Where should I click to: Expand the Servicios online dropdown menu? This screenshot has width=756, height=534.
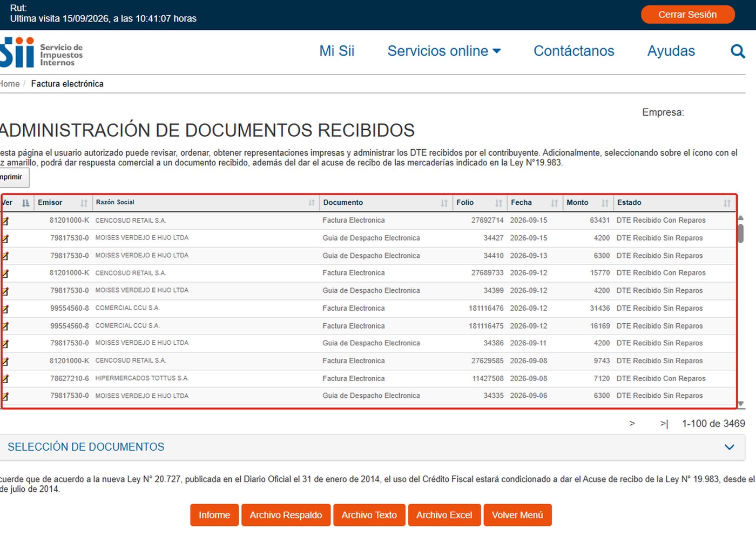pos(444,51)
